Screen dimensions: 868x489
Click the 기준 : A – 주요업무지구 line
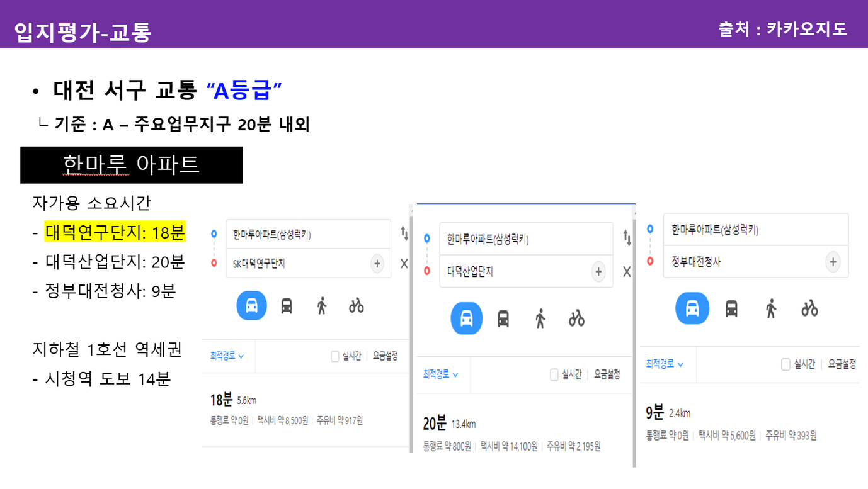(174, 125)
